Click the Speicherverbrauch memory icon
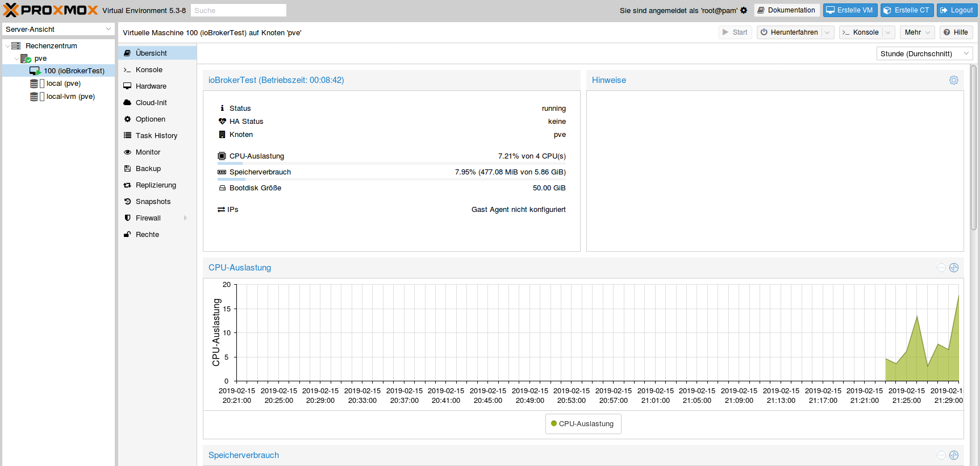Screen dimensions: 980x466 coord(222,172)
